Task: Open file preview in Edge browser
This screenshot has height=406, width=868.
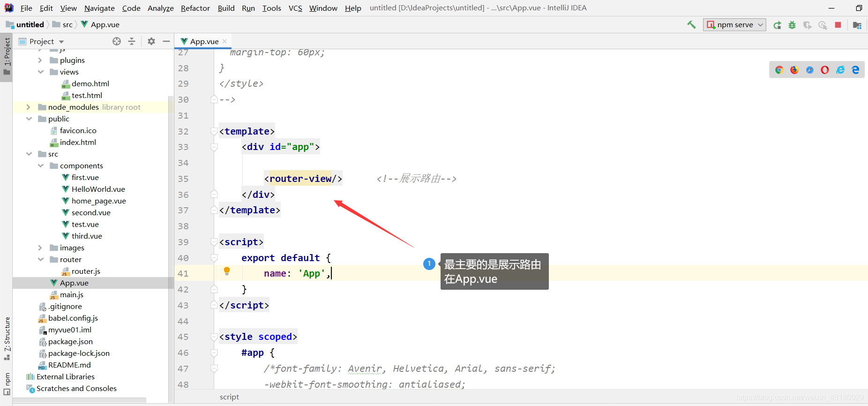Action: tap(856, 70)
